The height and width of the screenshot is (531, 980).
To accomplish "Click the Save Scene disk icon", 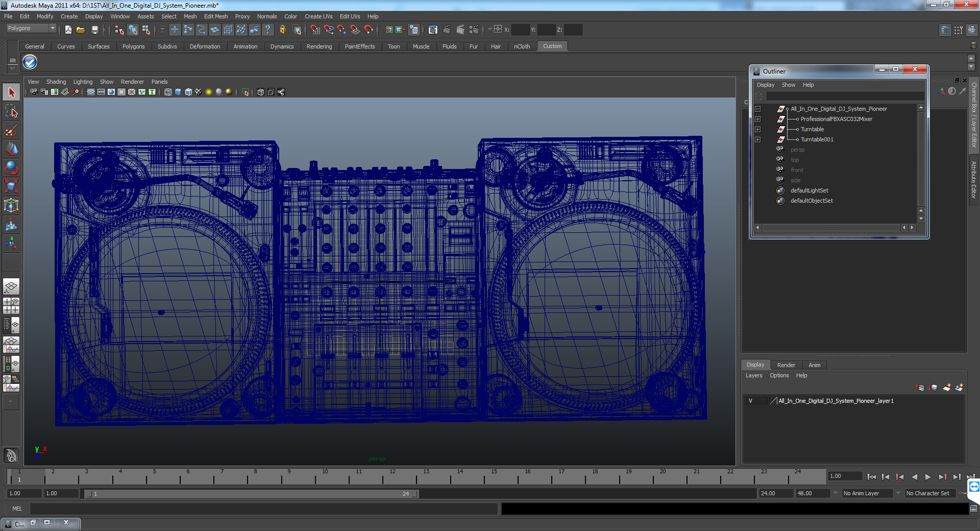I will tap(94, 30).
